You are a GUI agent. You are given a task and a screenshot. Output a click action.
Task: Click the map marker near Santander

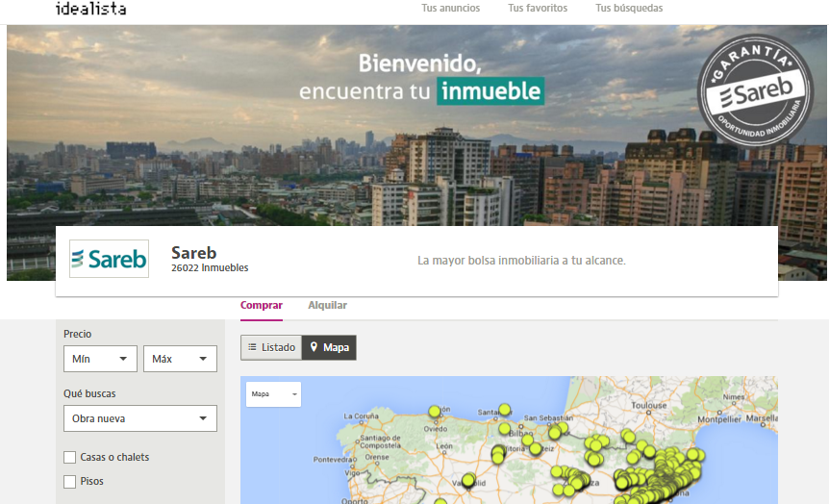click(505, 410)
